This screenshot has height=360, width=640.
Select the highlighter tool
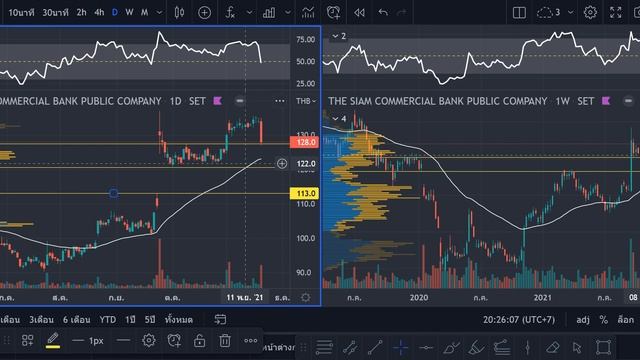click(x=476, y=347)
